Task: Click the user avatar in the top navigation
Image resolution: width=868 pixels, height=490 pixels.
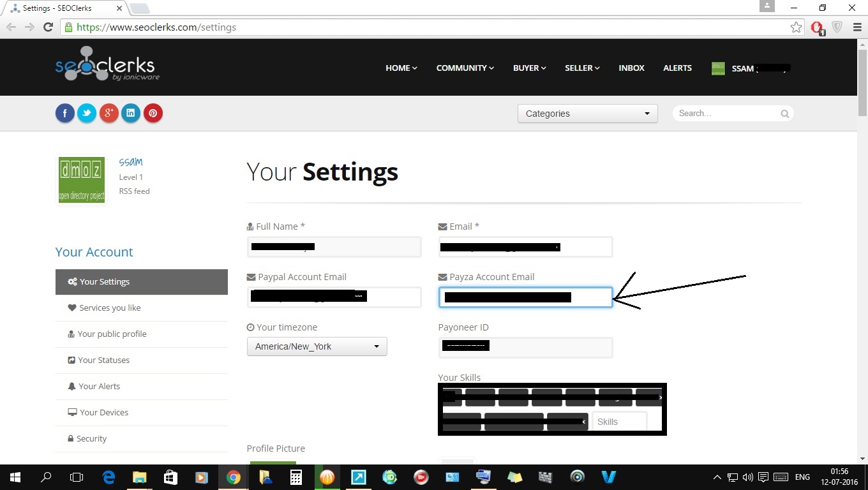Action: (718, 68)
